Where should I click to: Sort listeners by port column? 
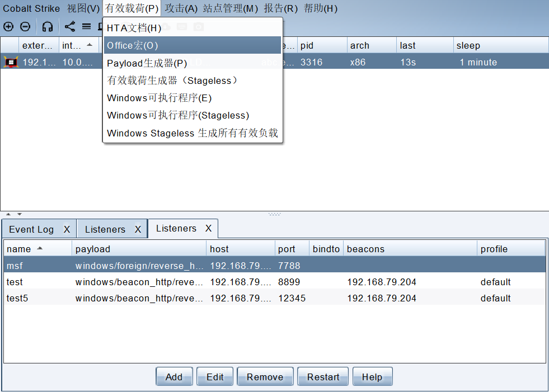(x=292, y=249)
